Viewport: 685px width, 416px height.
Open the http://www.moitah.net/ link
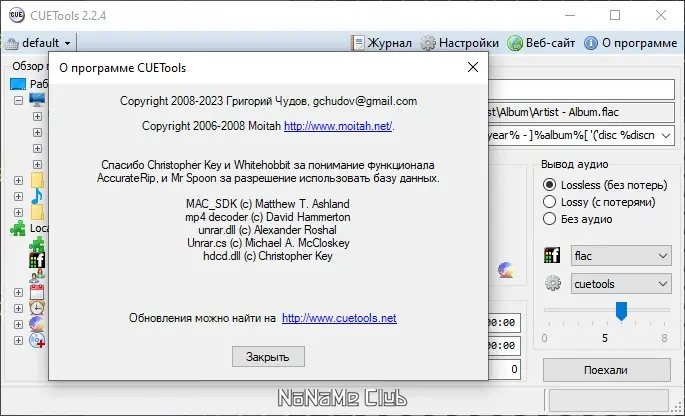pyautogui.click(x=338, y=126)
